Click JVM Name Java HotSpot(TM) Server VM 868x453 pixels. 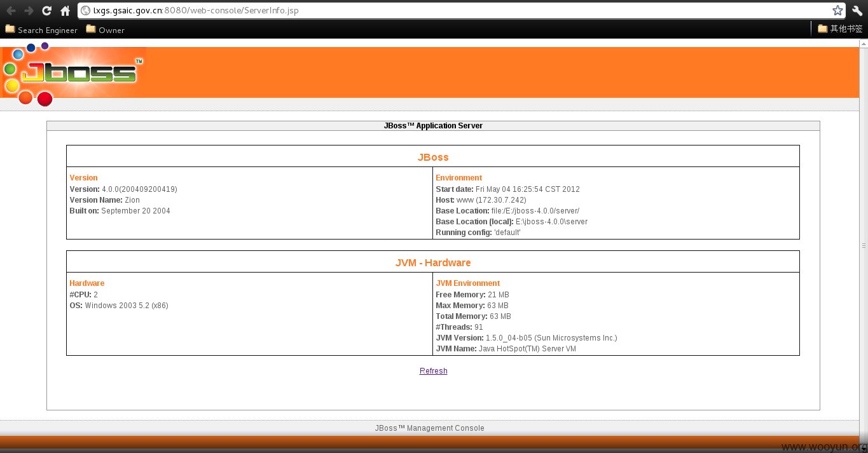coord(506,349)
